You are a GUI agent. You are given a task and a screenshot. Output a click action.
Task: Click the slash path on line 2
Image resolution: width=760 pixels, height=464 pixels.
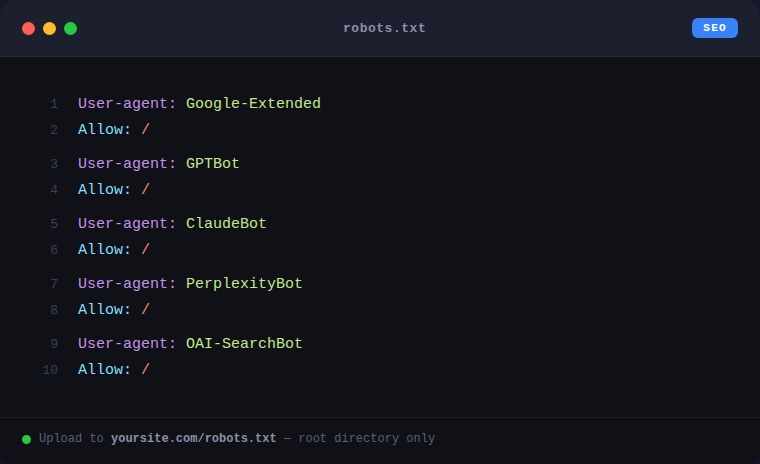(x=145, y=129)
